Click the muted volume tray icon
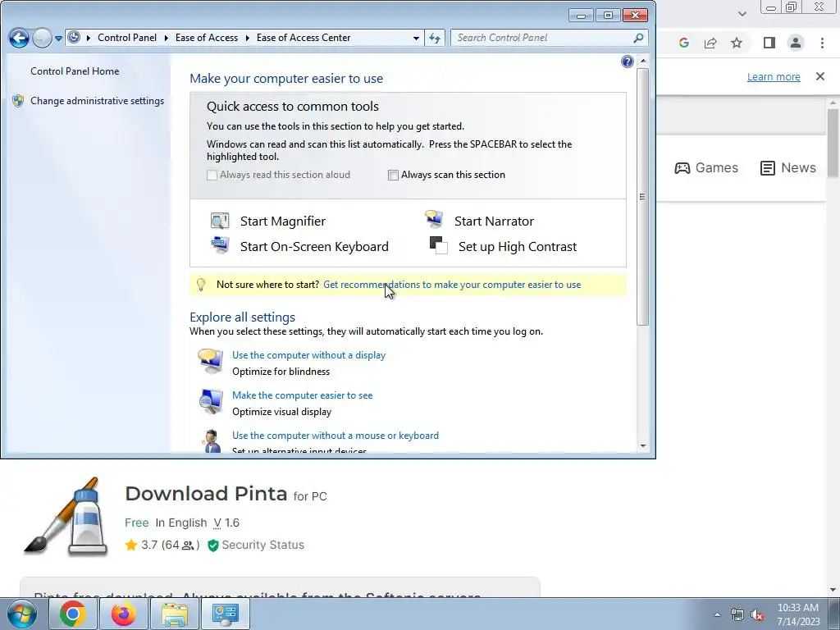The height and width of the screenshot is (630, 840). pos(757,614)
